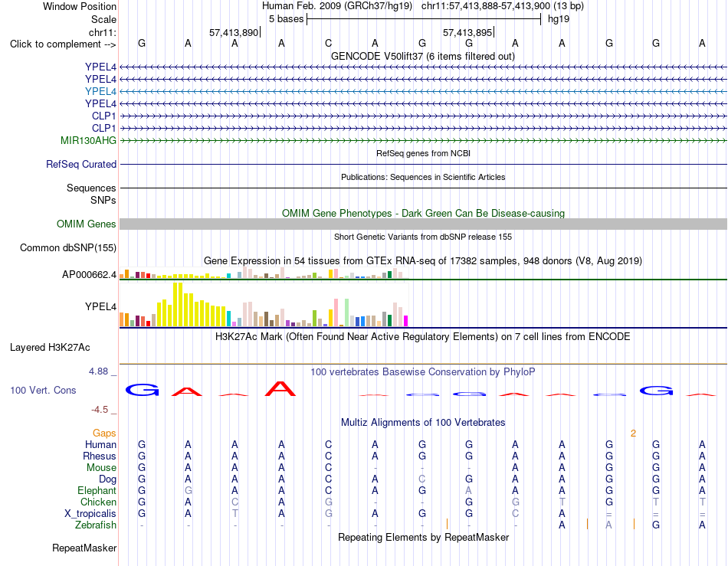The image size is (728, 566).
Task: Click the large blue G in the PhyloP logo
Action: [x=142, y=390]
